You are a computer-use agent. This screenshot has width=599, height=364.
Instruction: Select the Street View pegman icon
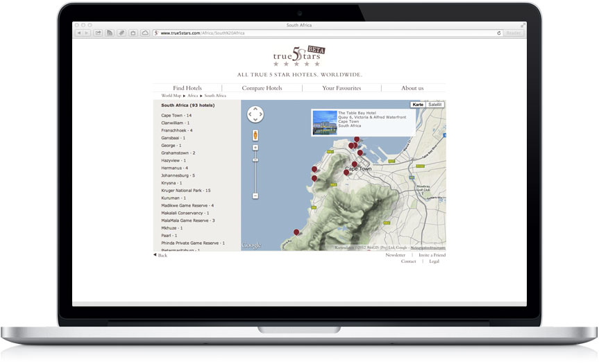(255, 135)
